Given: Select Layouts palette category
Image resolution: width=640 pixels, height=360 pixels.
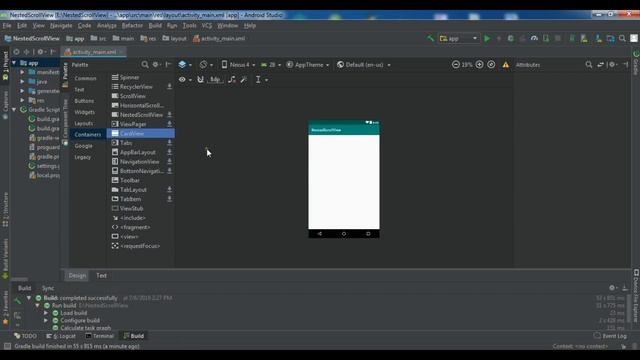Looking at the screenshot, I should click(84, 123).
